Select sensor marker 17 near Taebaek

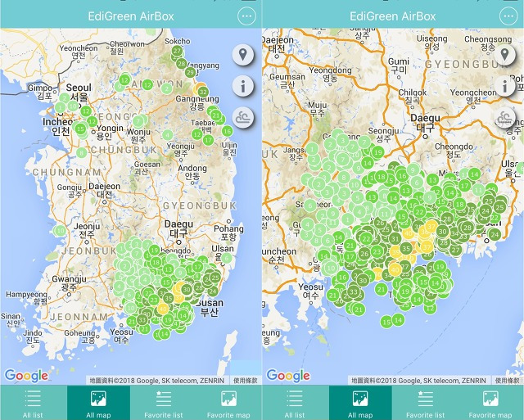coord(208,140)
